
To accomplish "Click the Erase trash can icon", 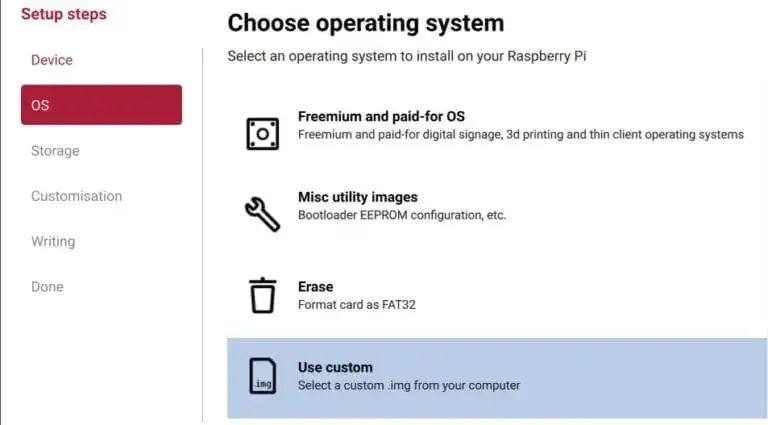I will tap(263, 295).
